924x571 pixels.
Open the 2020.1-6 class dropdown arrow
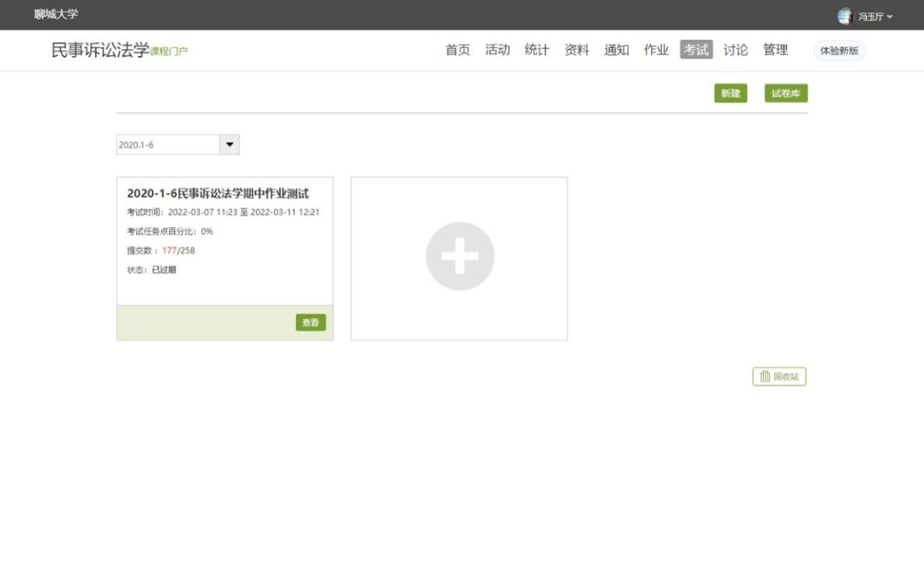[230, 145]
